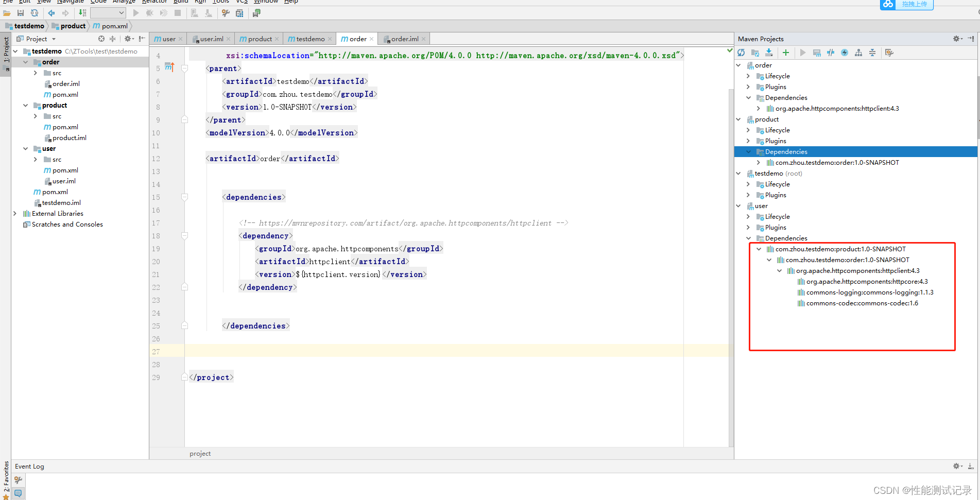
Task: Open Maven Projects gear options
Action: tap(957, 39)
